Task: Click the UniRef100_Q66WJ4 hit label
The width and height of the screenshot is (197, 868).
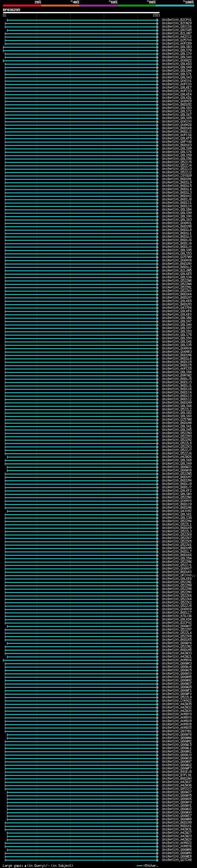Action: [x=176, y=667]
